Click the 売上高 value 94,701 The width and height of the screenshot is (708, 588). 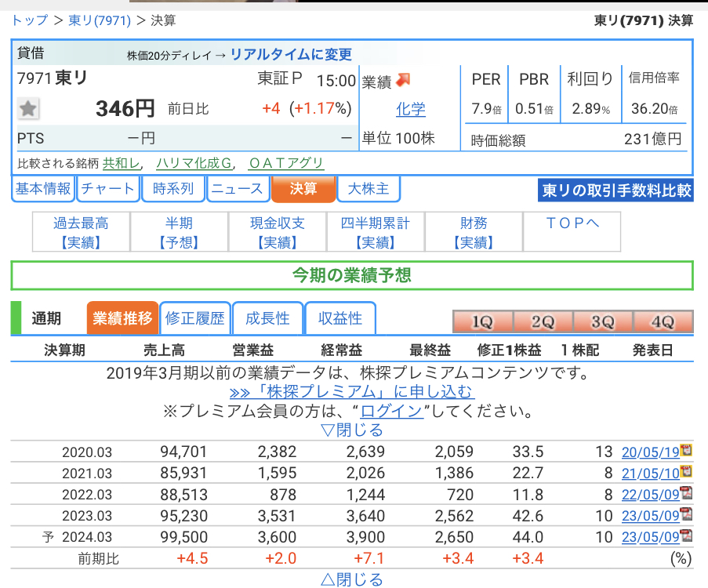(x=183, y=452)
